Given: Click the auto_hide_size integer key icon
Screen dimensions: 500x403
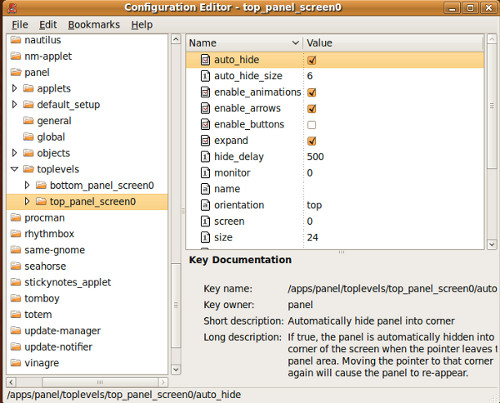Looking at the screenshot, I should coord(205,76).
